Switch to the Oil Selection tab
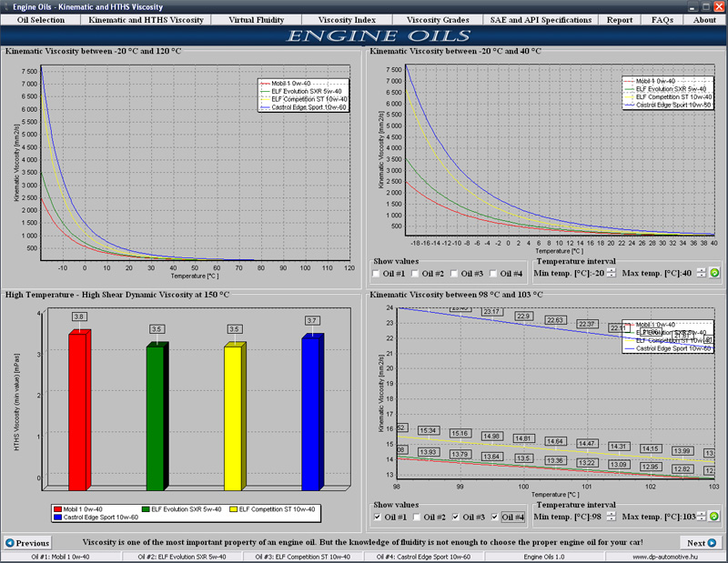 coord(41,19)
